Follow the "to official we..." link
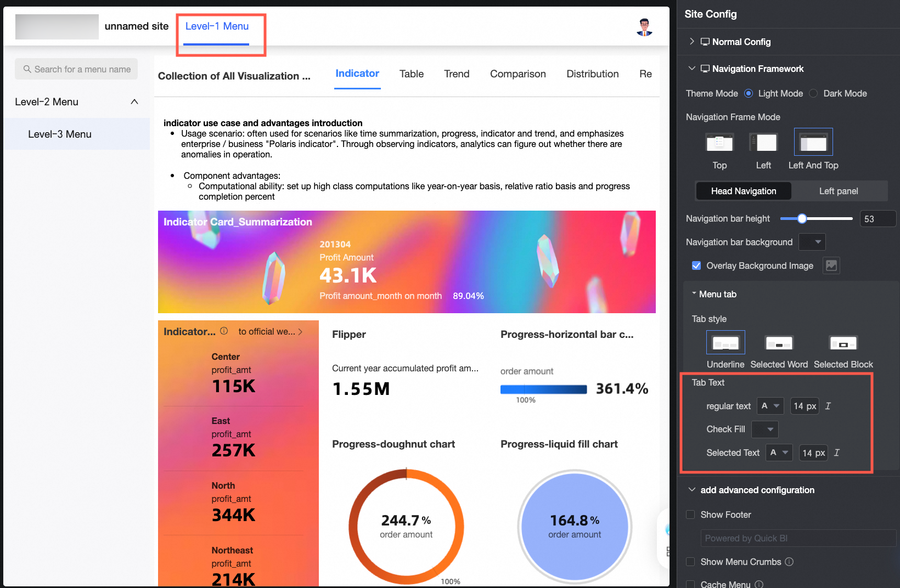 pos(271,331)
